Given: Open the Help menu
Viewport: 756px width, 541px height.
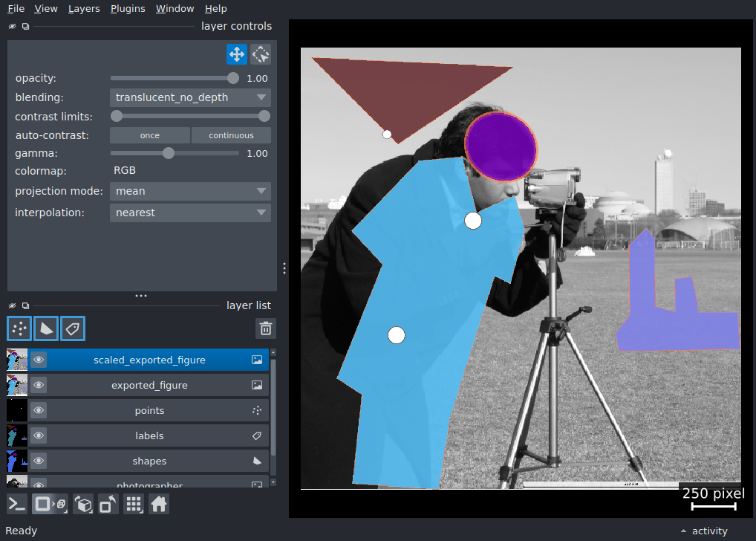Looking at the screenshot, I should (x=215, y=9).
